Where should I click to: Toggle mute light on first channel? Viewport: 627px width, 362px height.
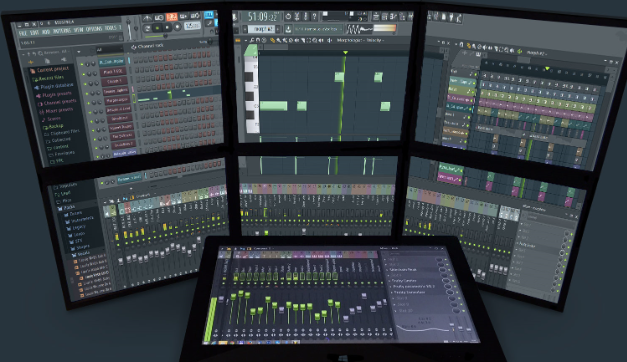coord(82,64)
